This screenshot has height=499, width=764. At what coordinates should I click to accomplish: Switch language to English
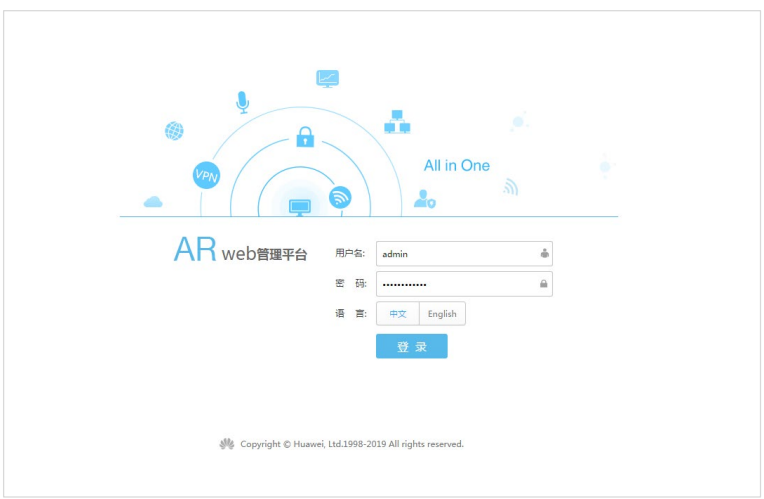point(442,314)
